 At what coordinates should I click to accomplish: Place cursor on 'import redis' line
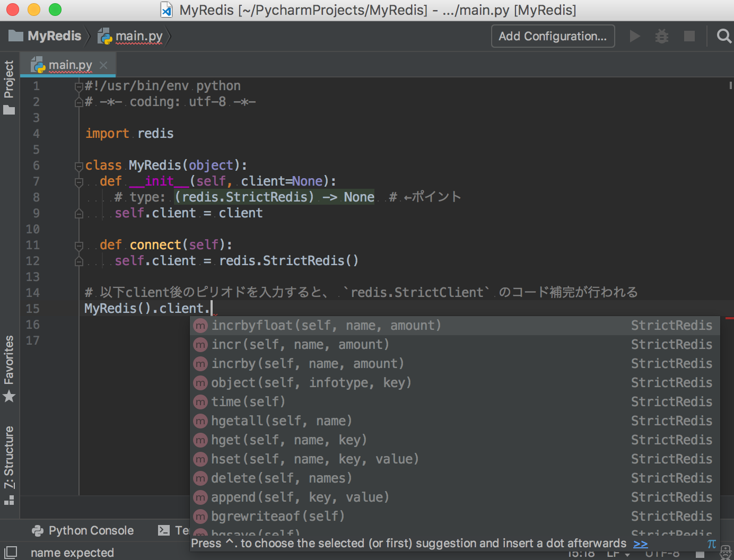pyautogui.click(x=129, y=134)
